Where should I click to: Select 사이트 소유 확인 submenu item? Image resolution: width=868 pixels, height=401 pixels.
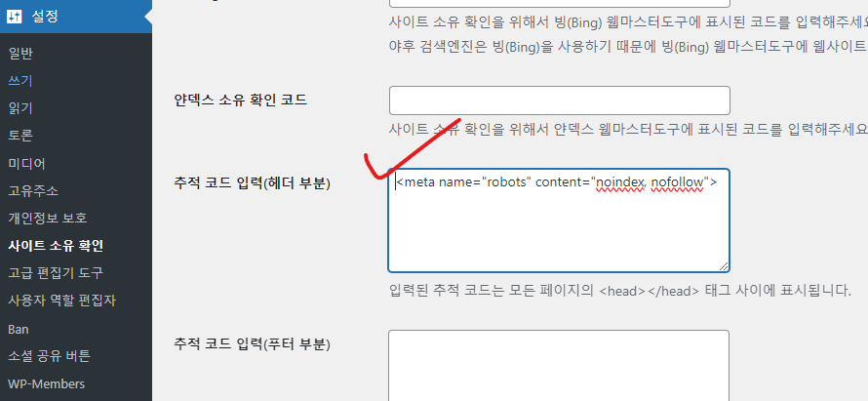(x=56, y=246)
